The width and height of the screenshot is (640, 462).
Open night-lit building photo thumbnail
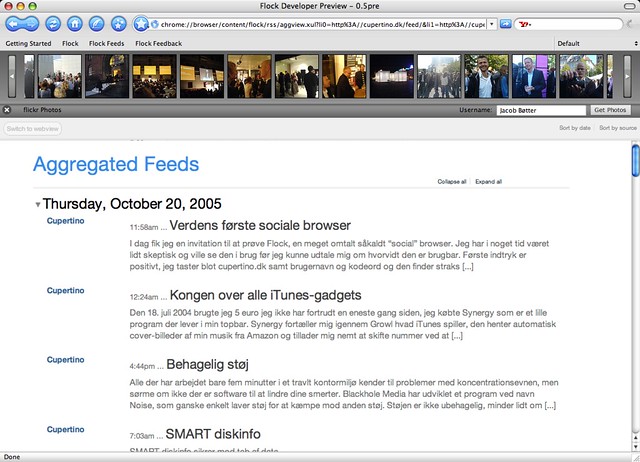[x=391, y=76]
